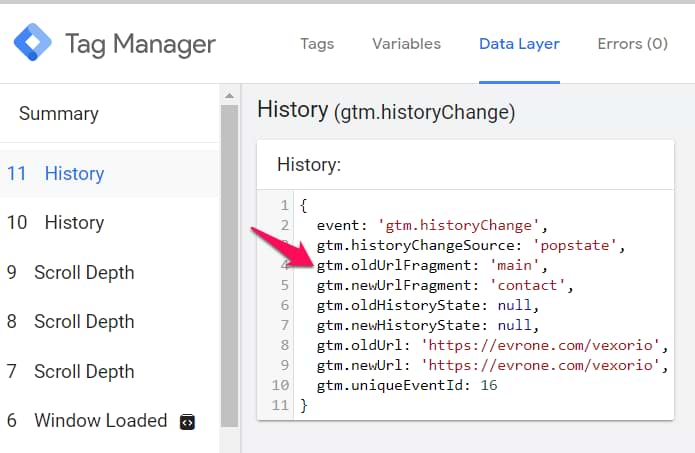Click the gtm.uniqueEventId line
The image size is (695, 453).
(x=406, y=386)
